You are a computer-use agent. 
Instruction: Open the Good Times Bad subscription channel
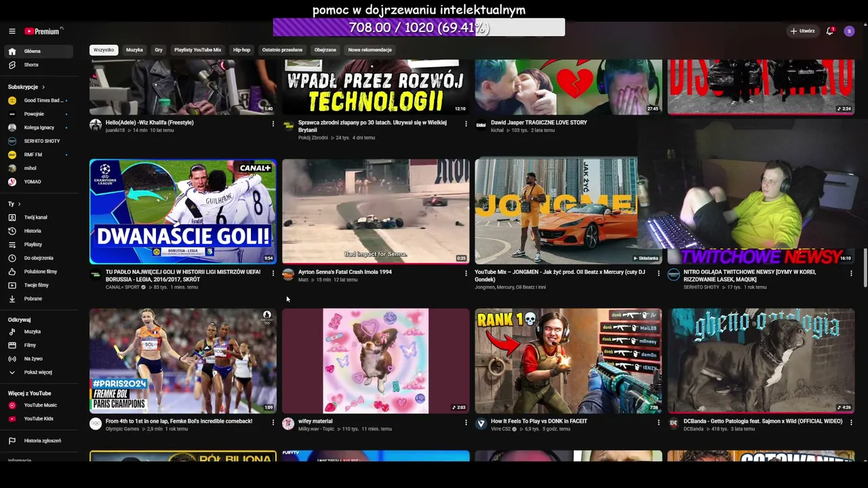pos(40,100)
